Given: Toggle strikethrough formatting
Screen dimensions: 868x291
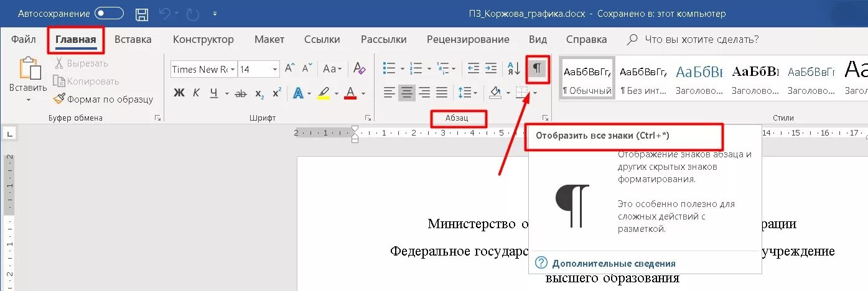Looking at the screenshot, I should coord(241,93).
